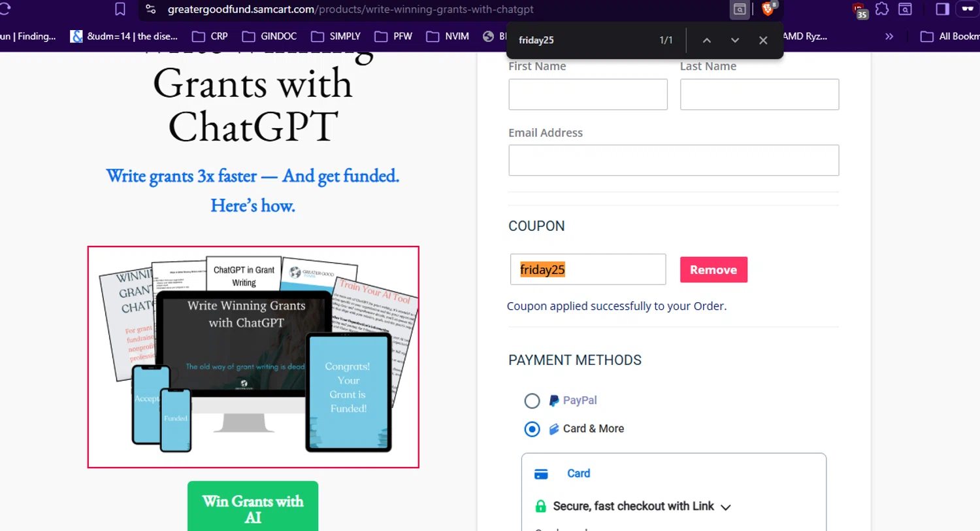Open the extension with 35 badge
Image resolution: width=980 pixels, height=531 pixels.
[x=860, y=10]
